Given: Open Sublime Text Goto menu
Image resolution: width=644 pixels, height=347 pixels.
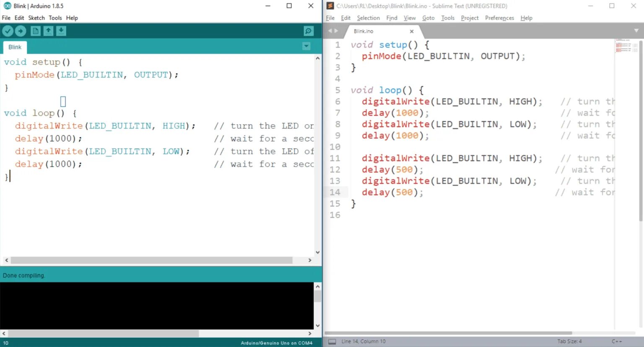Looking at the screenshot, I should point(428,18).
